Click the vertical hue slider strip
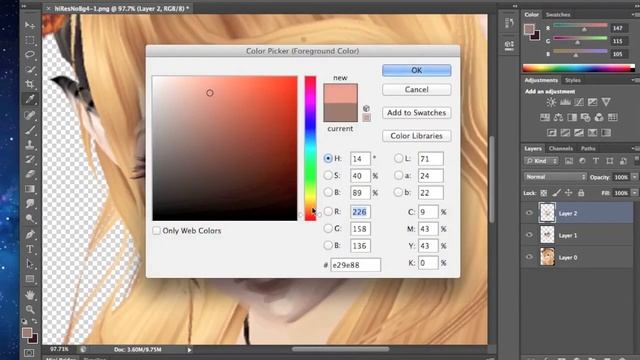The height and width of the screenshot is (360, 640). click(x=310, y=148)
